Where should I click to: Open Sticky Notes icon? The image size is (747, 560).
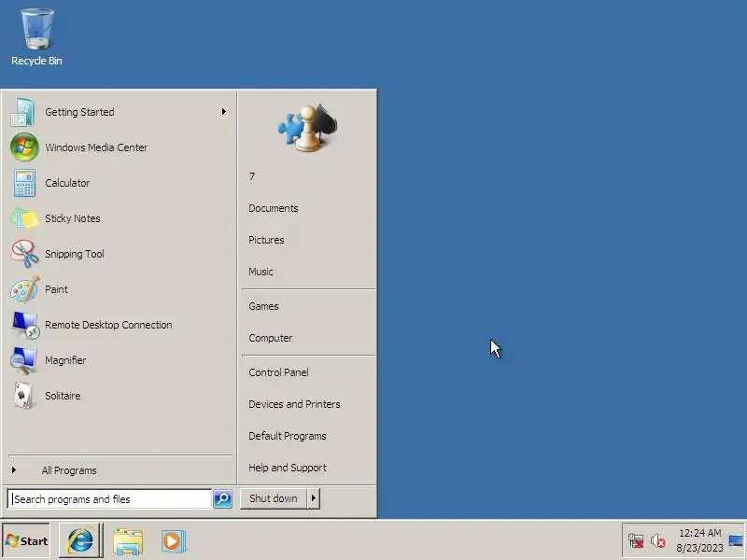(x=24, y=218)
